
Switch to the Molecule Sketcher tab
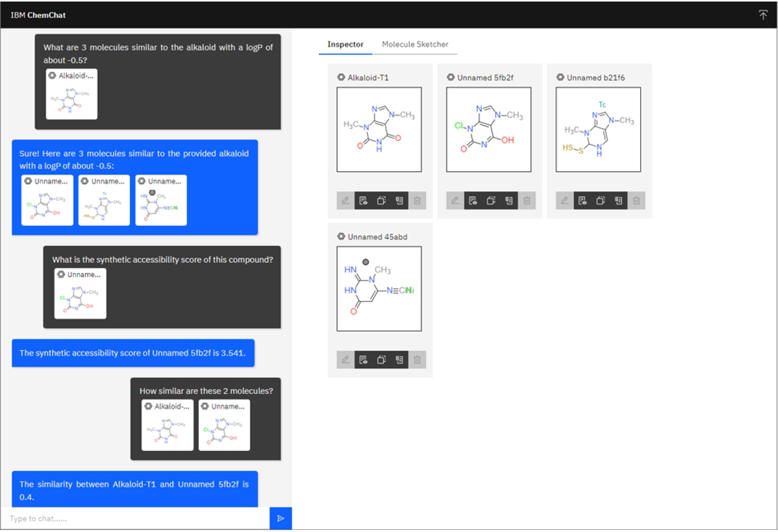[415, 45]
